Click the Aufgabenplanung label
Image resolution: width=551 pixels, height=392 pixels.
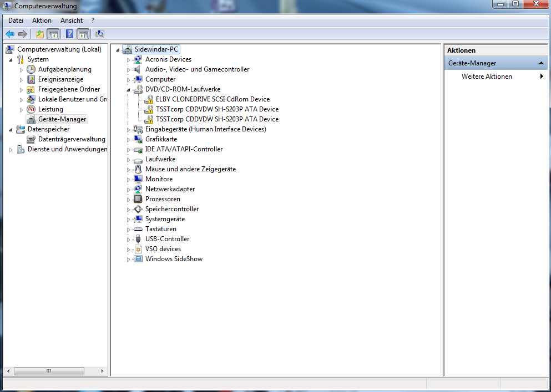click(65, 69)
